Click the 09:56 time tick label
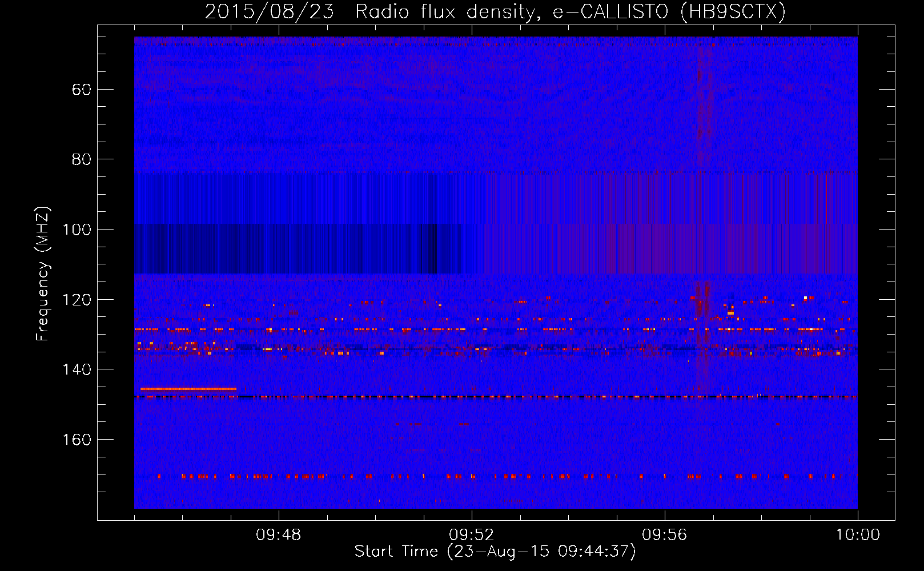 (665, 535)
